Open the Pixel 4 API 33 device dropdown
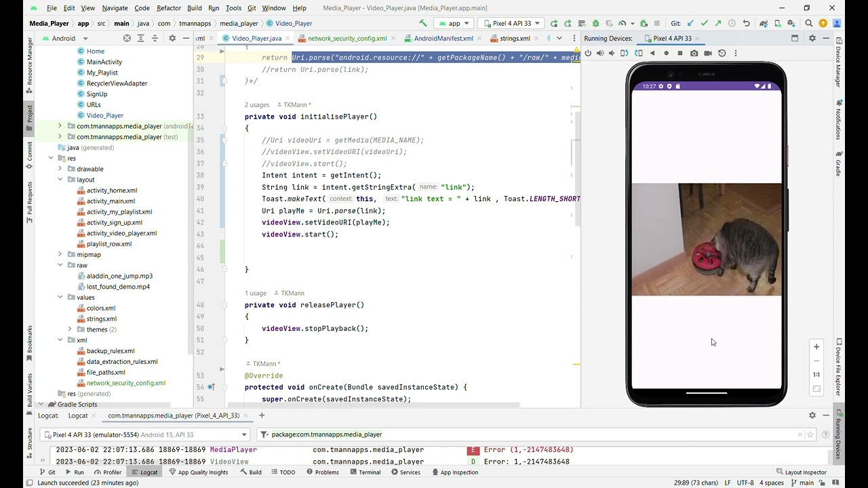 [511, 23]
